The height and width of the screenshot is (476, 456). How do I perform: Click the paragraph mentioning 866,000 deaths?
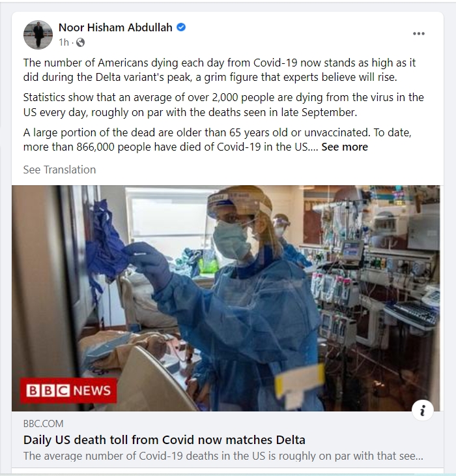[x=217, y=140]
